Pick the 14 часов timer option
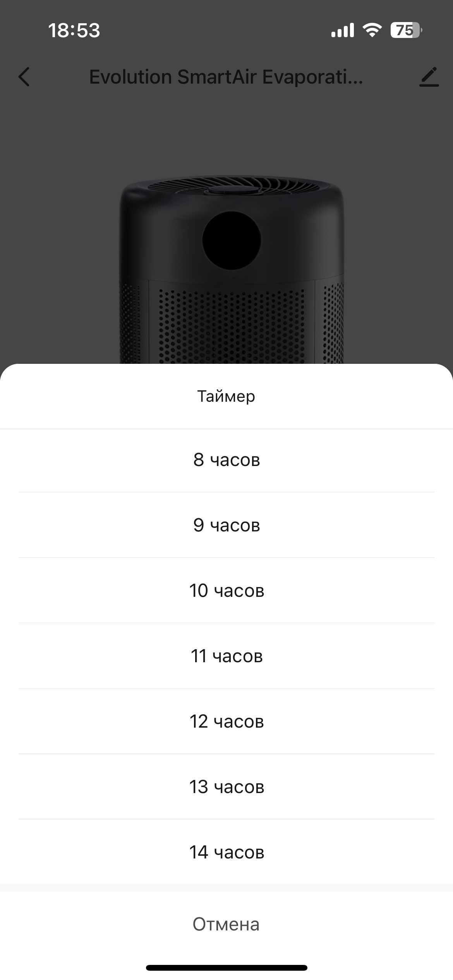The width and height of the screenshot is (453, 980). pyautogui.click(x=226, y=852)
